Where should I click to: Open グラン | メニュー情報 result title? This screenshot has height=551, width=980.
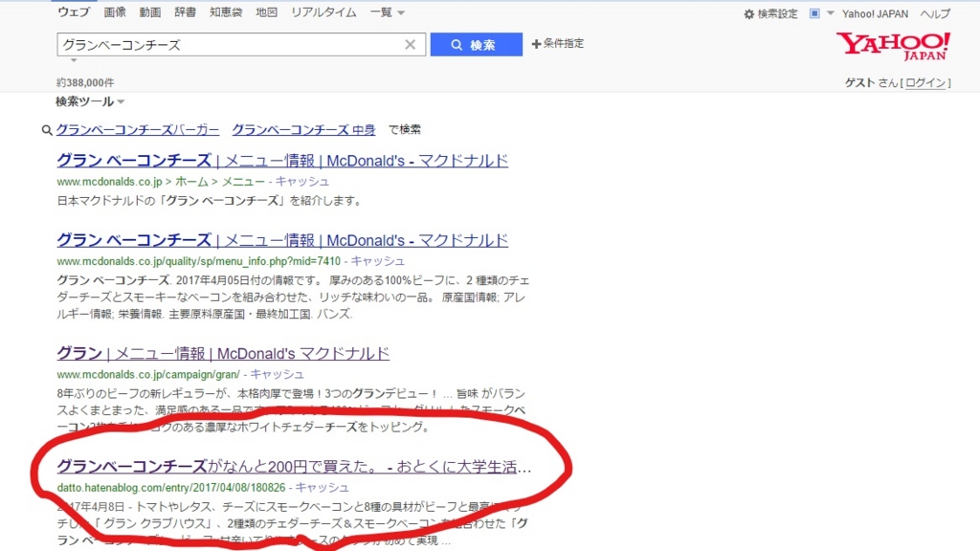coord(223,354)
